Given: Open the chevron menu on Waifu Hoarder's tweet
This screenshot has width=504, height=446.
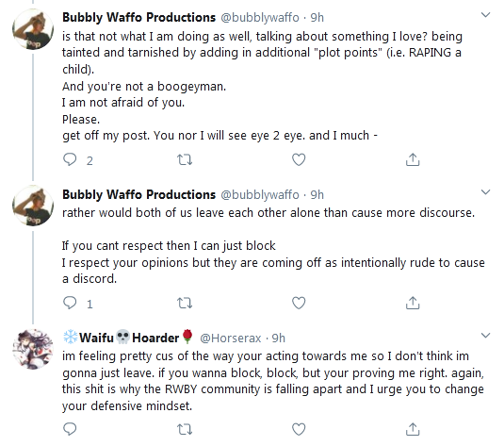Looking at the screenshot, I should coord(485,336).
